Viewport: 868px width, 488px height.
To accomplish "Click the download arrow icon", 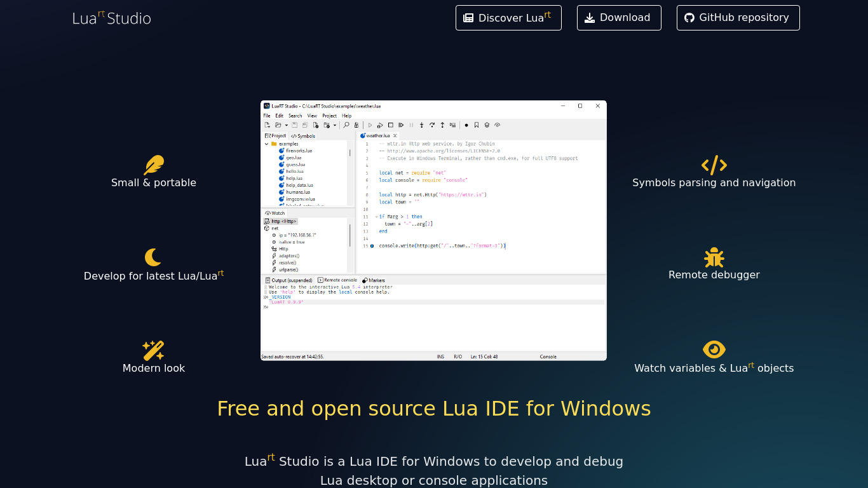I will point(590,18).
